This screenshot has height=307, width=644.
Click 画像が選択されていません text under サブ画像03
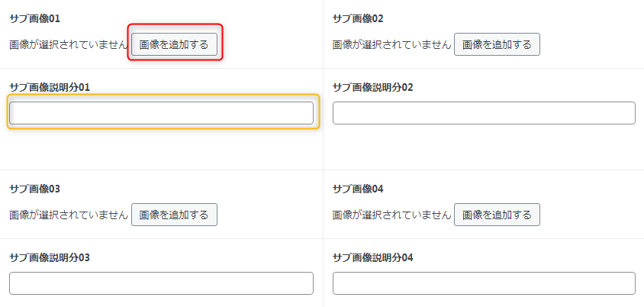click(68, 215)
